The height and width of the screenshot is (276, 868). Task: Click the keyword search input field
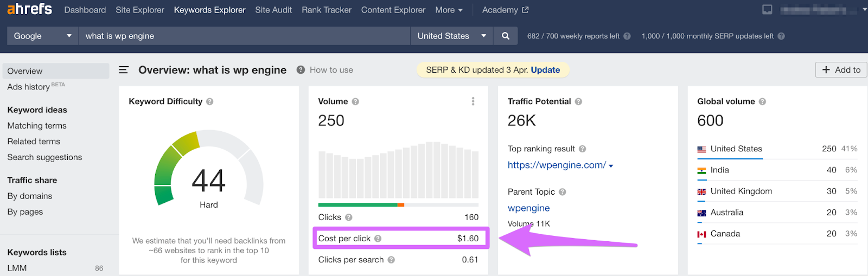pos(244,36)
